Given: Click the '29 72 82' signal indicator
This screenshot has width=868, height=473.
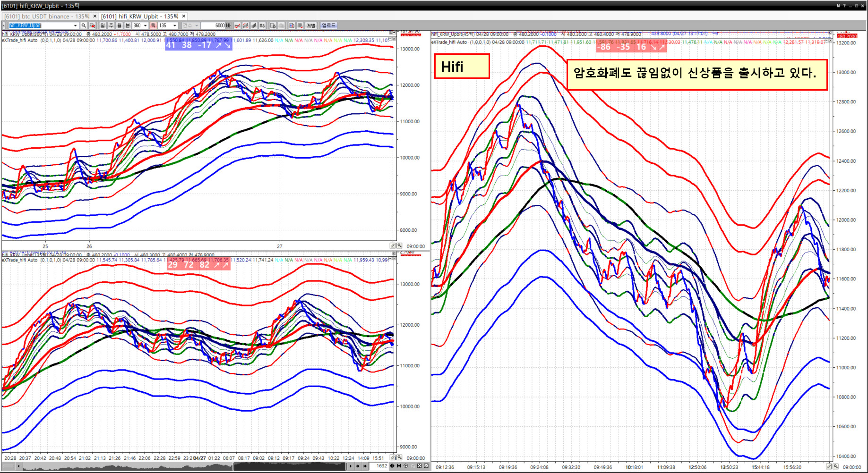Looking at the screenshot, I should tap(198, 264).
